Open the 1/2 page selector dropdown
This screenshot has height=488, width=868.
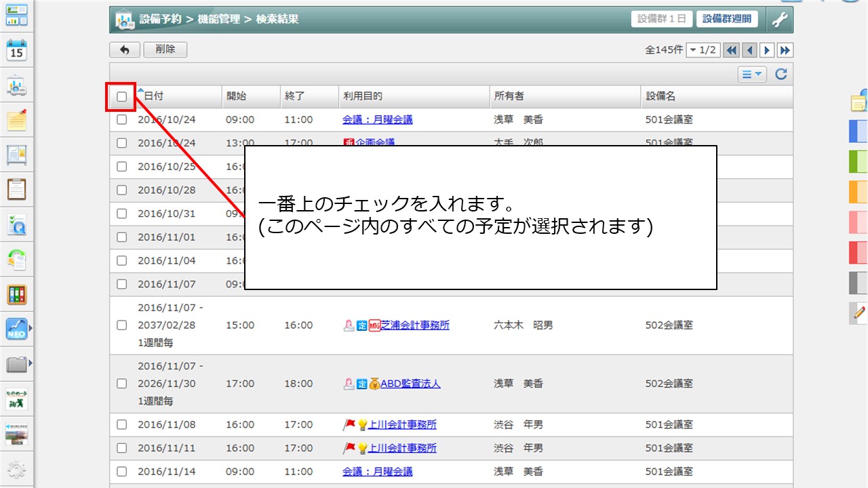click(703, 50)
